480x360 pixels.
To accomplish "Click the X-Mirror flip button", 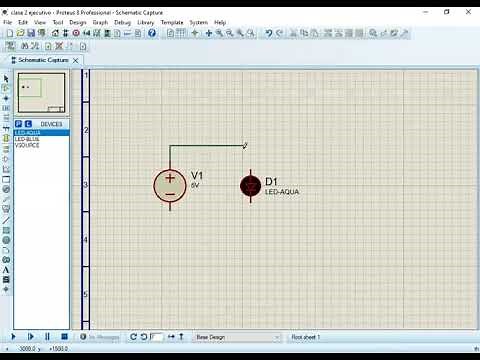I will 171,337.
